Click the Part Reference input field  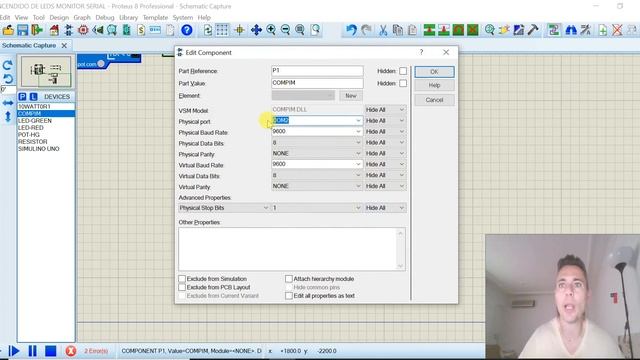317,71
